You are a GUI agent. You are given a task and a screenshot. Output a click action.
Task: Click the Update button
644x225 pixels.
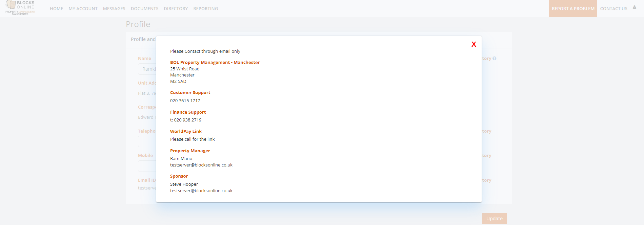tap(495, 219)
